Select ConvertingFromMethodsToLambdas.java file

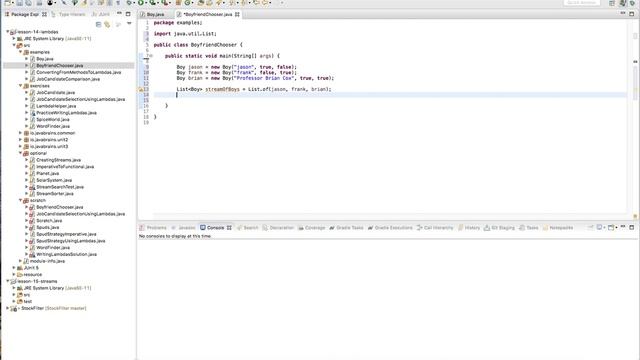pos(78,72)
